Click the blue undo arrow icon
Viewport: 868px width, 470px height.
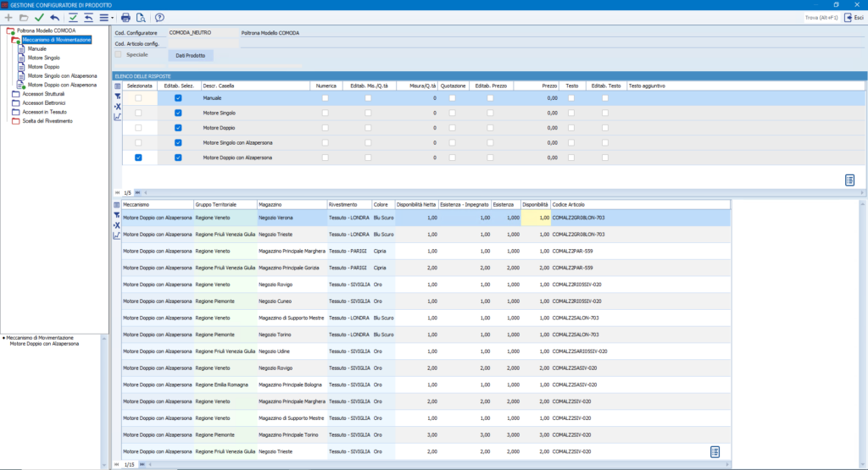pos(54,18)
